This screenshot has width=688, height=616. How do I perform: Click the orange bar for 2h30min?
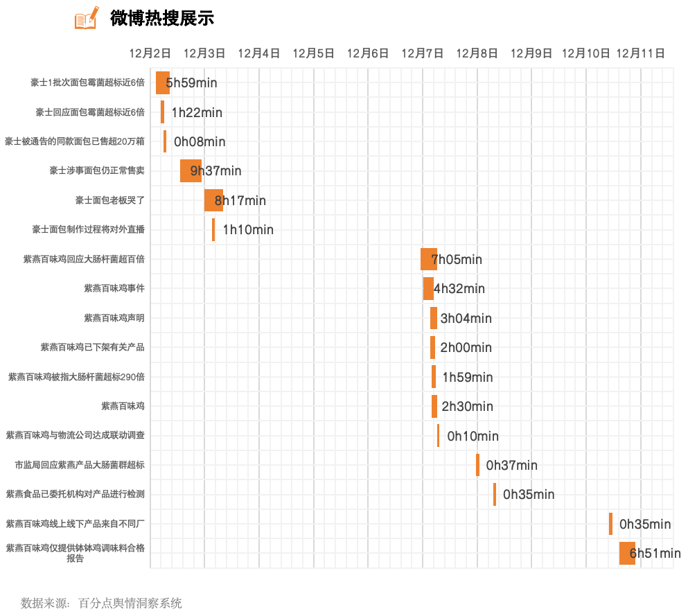(x=434, y=406)
